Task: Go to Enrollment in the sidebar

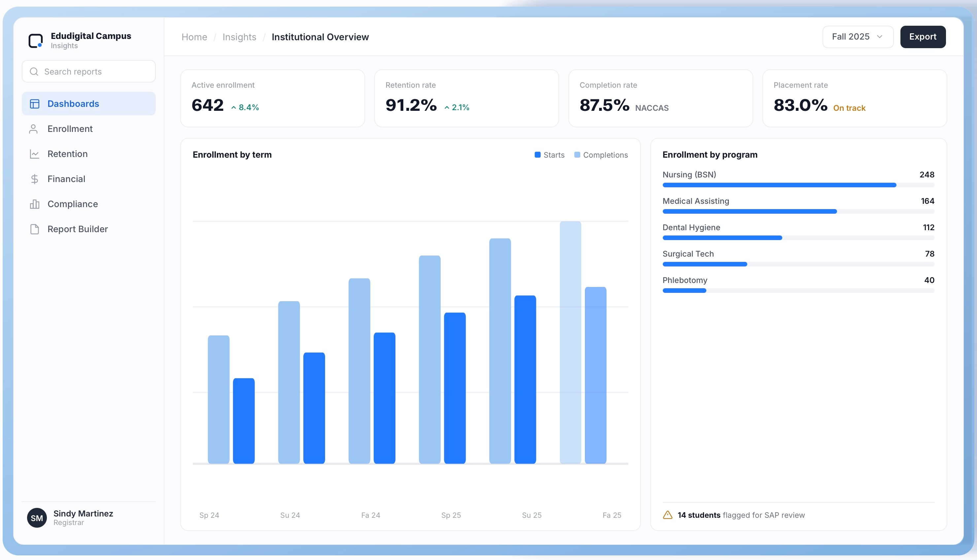Action: (x=88, y=129)
